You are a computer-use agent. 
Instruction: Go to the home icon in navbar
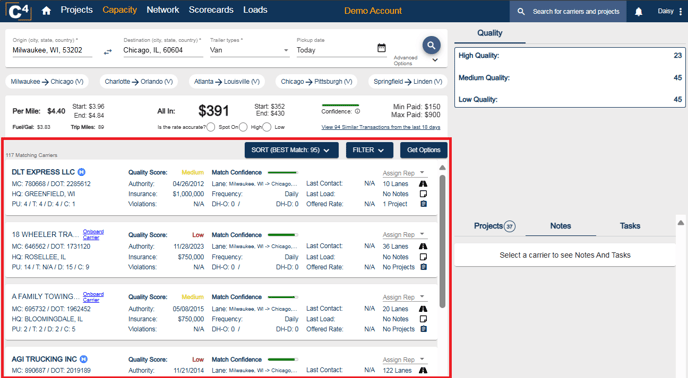tap(46, 11)
